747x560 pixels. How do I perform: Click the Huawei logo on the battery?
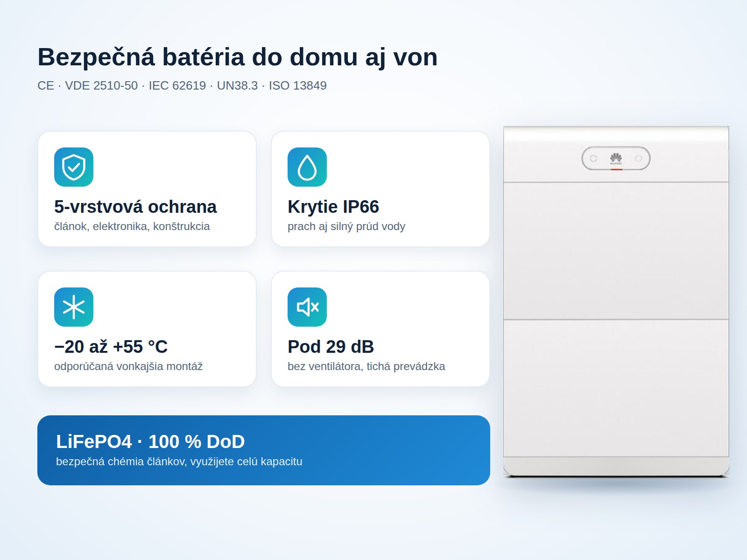click(616, 159)
